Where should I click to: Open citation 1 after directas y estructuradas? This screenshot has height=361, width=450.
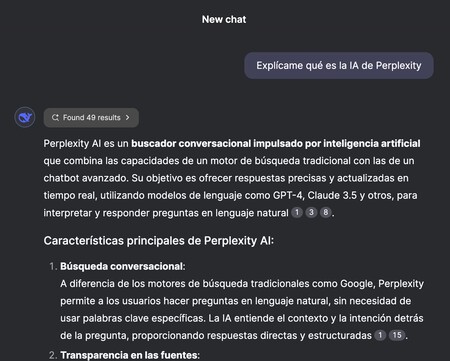tap(380, 335)
